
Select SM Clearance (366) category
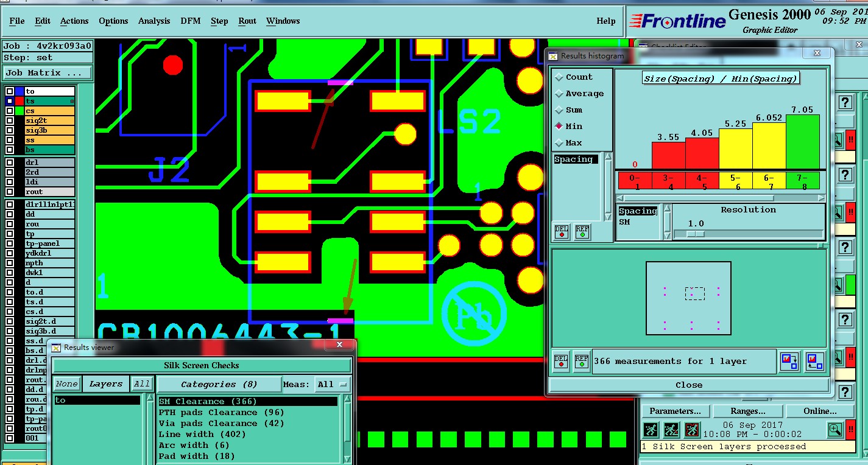coord(248,402)
